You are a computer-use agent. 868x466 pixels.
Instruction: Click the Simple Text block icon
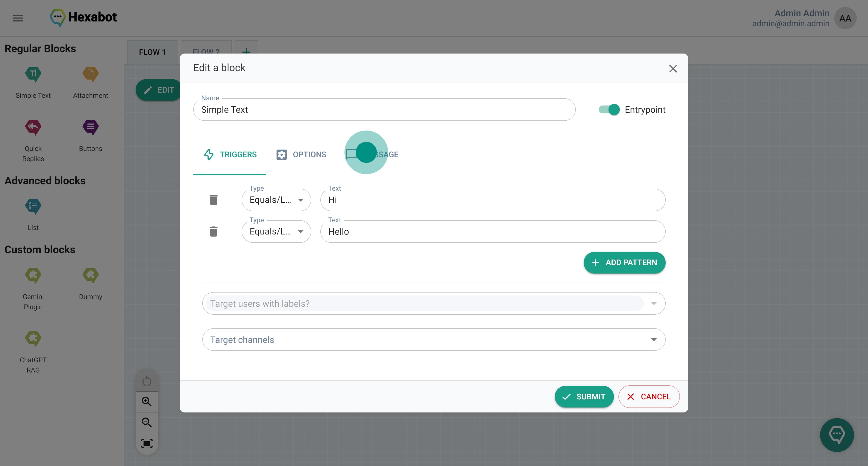(x=33, y=74)
